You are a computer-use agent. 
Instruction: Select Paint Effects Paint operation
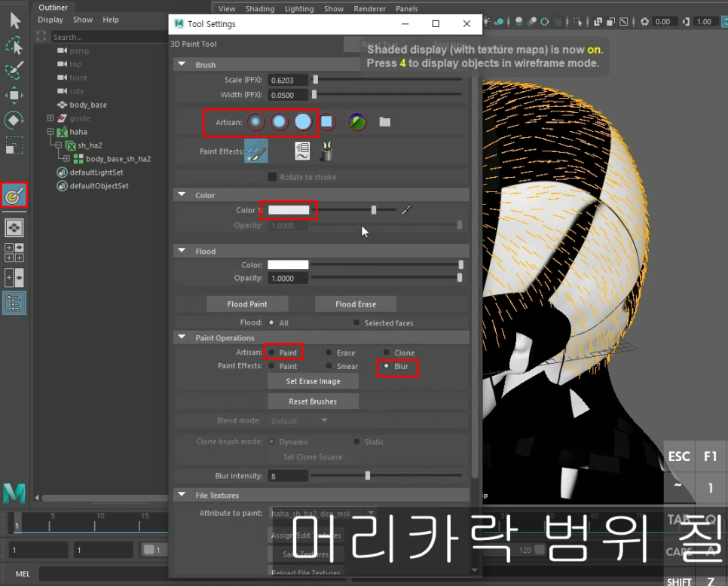[x=271, y=365]
